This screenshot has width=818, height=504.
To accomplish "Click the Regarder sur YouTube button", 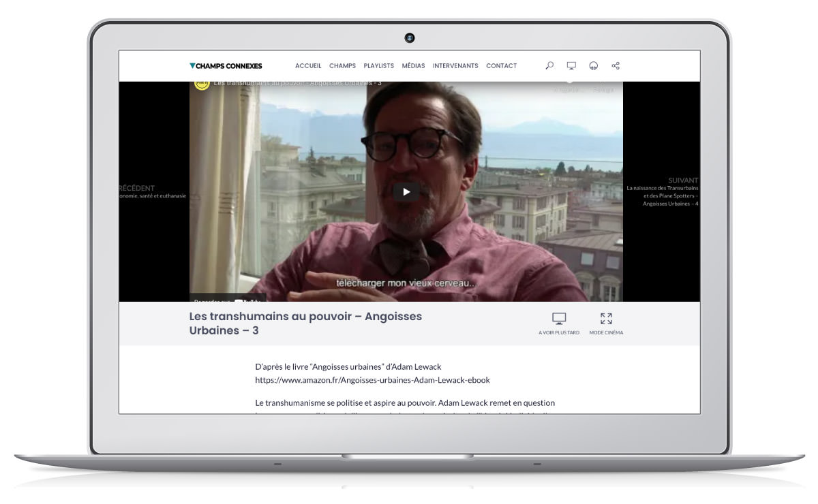I will (x=228, y=299).
